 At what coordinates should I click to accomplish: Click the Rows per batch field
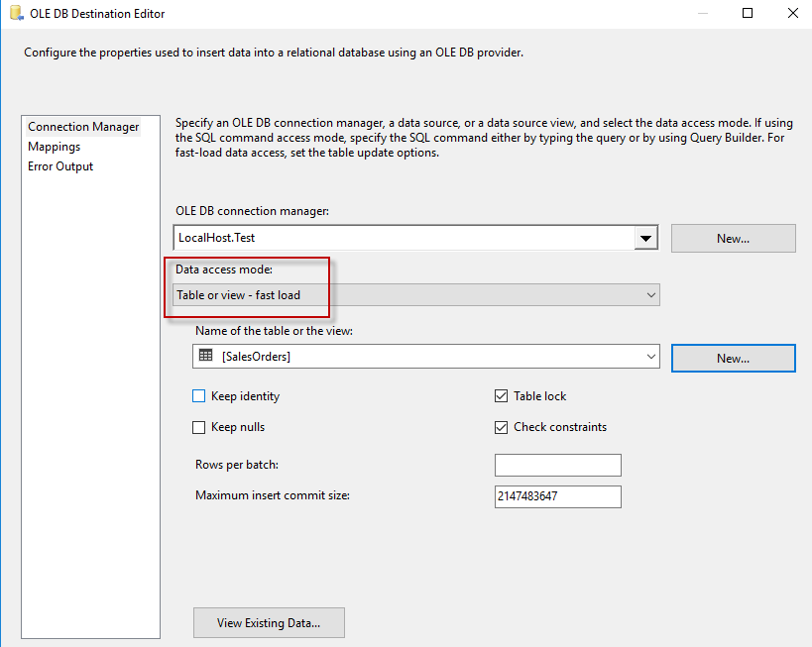coord(557,466)
